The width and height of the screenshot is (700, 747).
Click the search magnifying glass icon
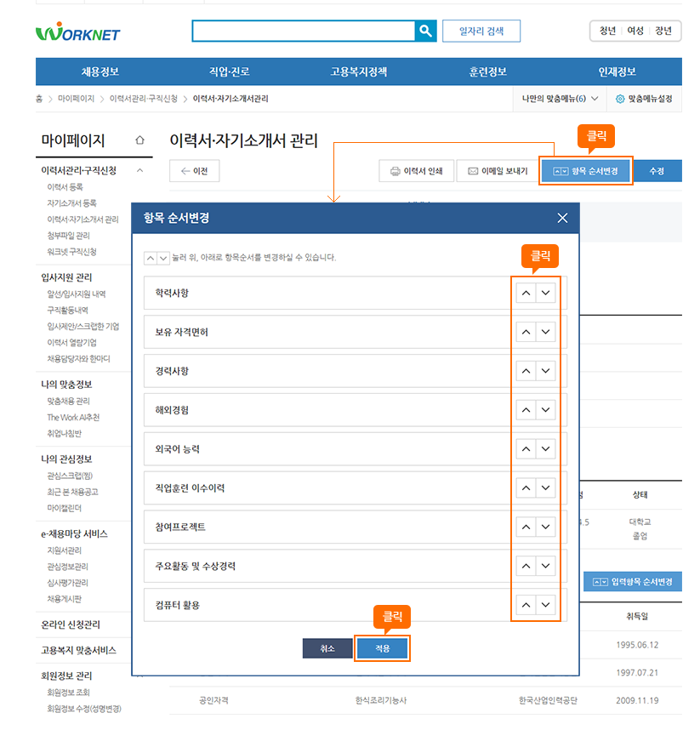[x=425, y=31]
